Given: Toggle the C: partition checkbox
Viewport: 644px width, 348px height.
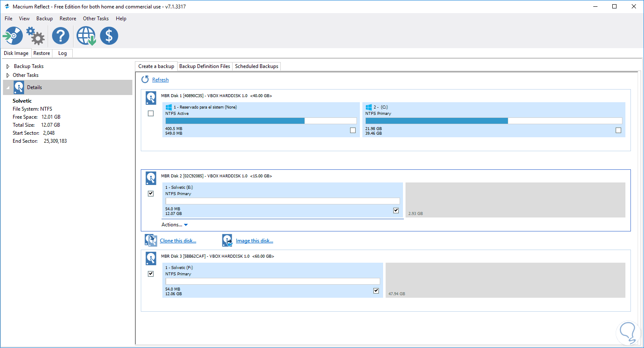Looking at the screenshot, I should (618, 130).
